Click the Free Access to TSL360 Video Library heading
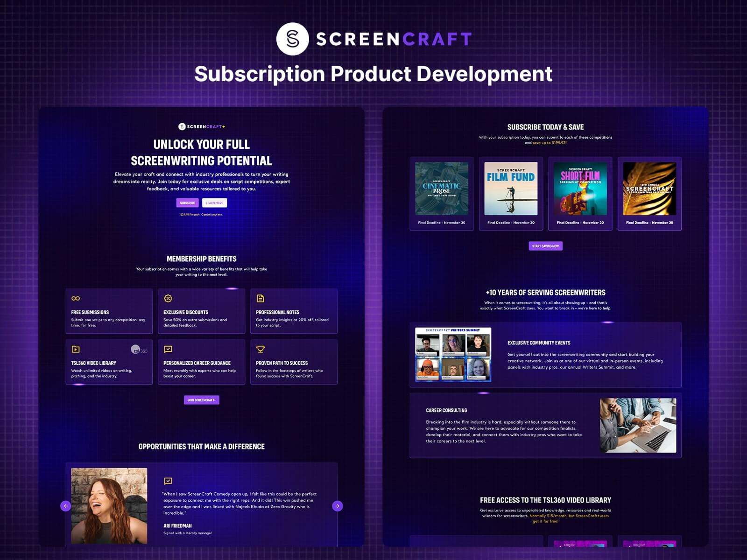747x560 pixels. pos(545,500)
